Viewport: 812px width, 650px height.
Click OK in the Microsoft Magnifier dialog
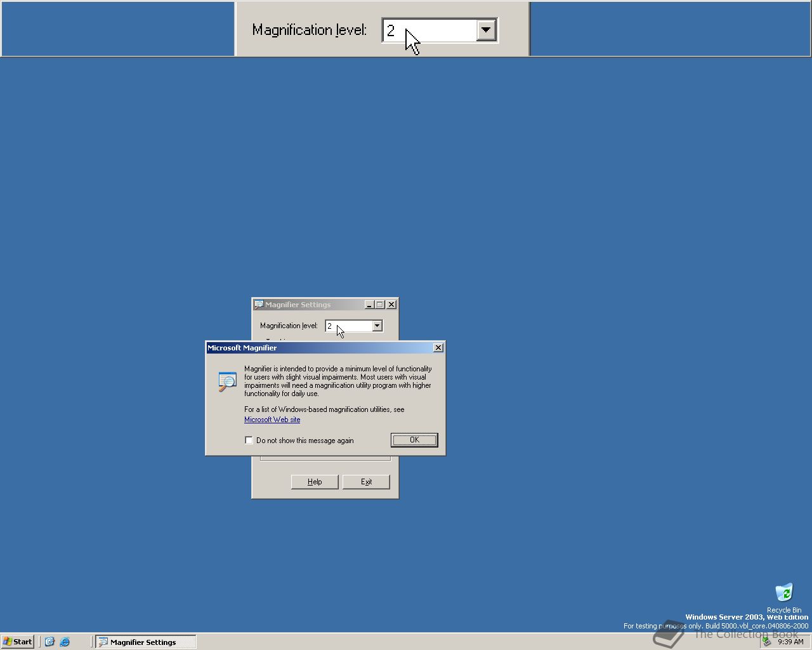[x=414, y=440]
